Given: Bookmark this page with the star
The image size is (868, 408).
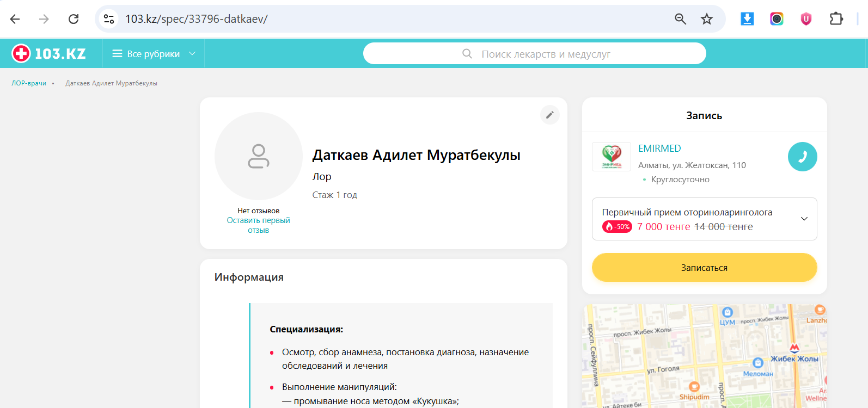Looking at the screenshot, I should [x=707, y=19].
